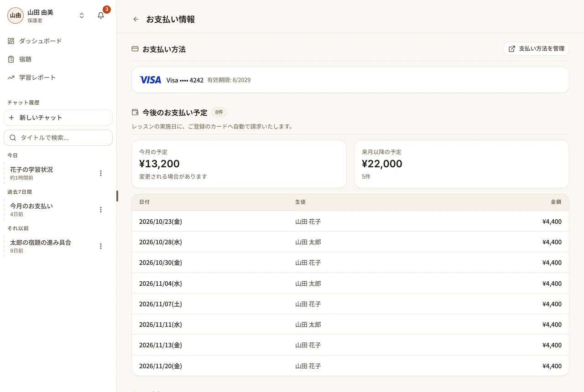Screen dimensions: 584x392
Task: Open the 太郎の宿題の進み具合 chat
Action: (x=50, y=246)
